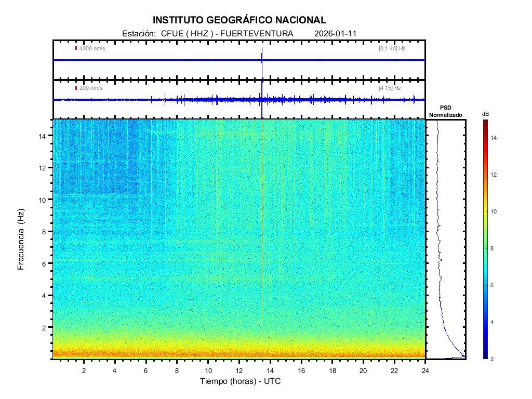Select the date label 2026-01-11
532x399 pixels.
click(x=335, y=34)
